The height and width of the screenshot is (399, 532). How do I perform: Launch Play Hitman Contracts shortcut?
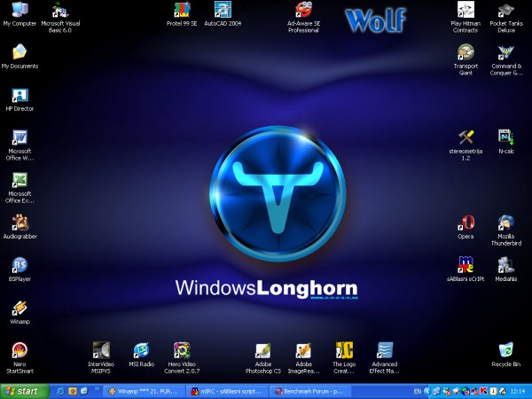(465, 17)
